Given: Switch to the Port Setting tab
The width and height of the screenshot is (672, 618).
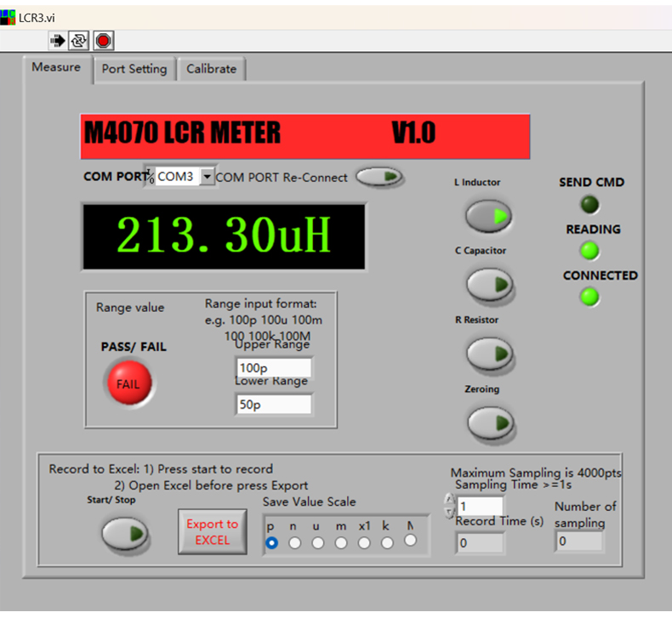Looking at the screenshot, I should [x=134, y=69].
